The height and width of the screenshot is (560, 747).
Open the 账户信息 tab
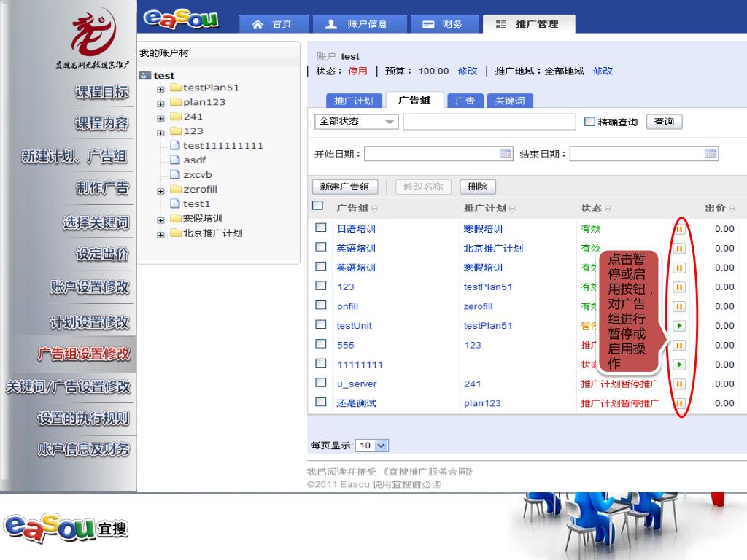click(x=360, y=24)
